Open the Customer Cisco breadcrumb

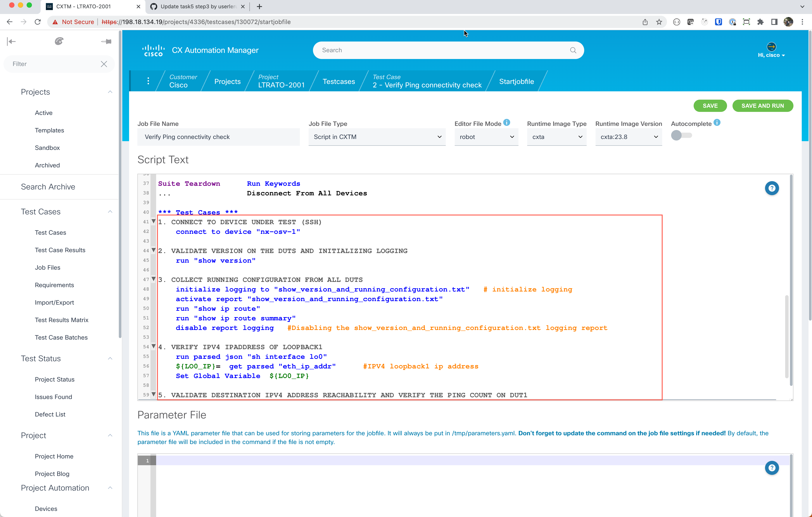tap(183, 81)
